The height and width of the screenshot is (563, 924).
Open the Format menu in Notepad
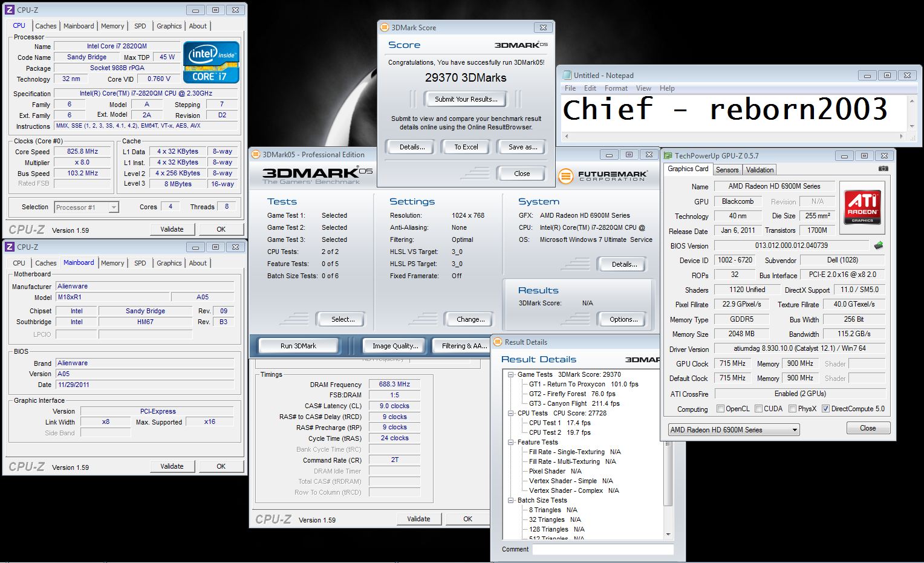(616, 88)
